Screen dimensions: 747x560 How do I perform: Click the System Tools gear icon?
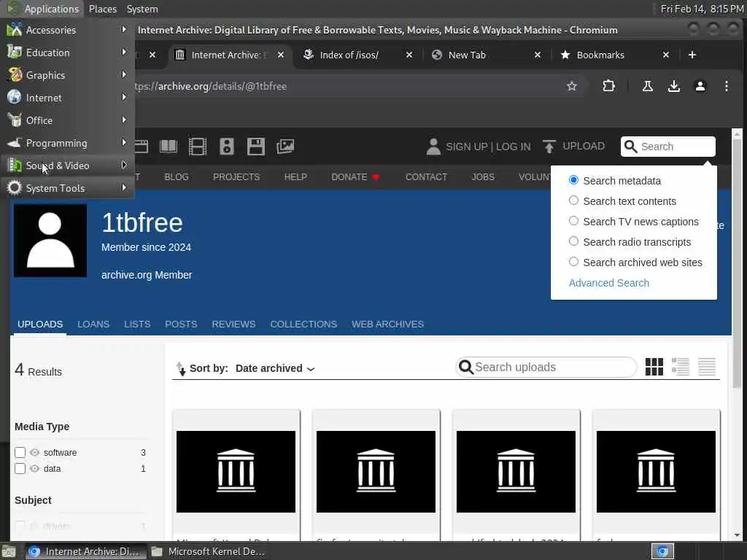(x=15, y=188)
